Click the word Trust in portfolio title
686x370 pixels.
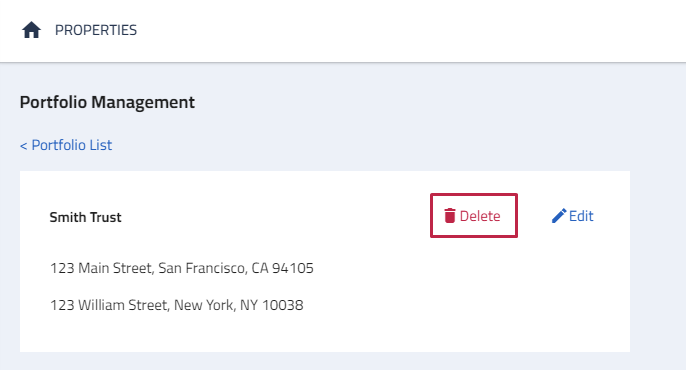pyautogui.click(x=106, y=217)
